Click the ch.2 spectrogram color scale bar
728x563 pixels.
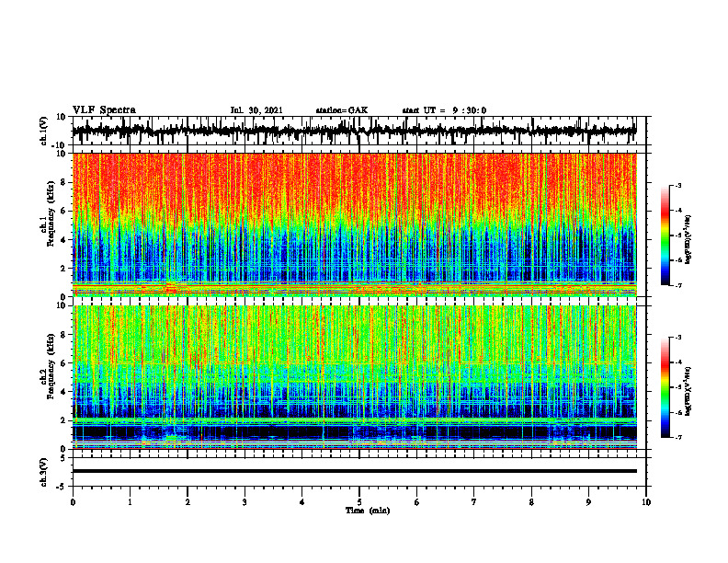[x=665, y=387]
